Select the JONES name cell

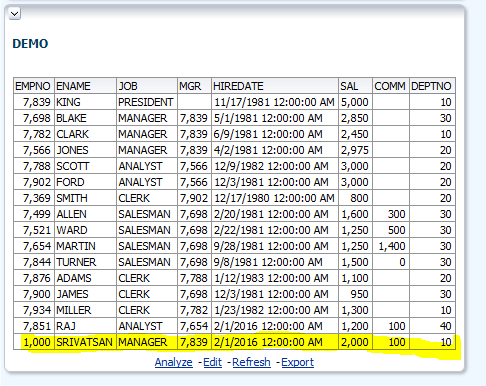tap(85, 150)
